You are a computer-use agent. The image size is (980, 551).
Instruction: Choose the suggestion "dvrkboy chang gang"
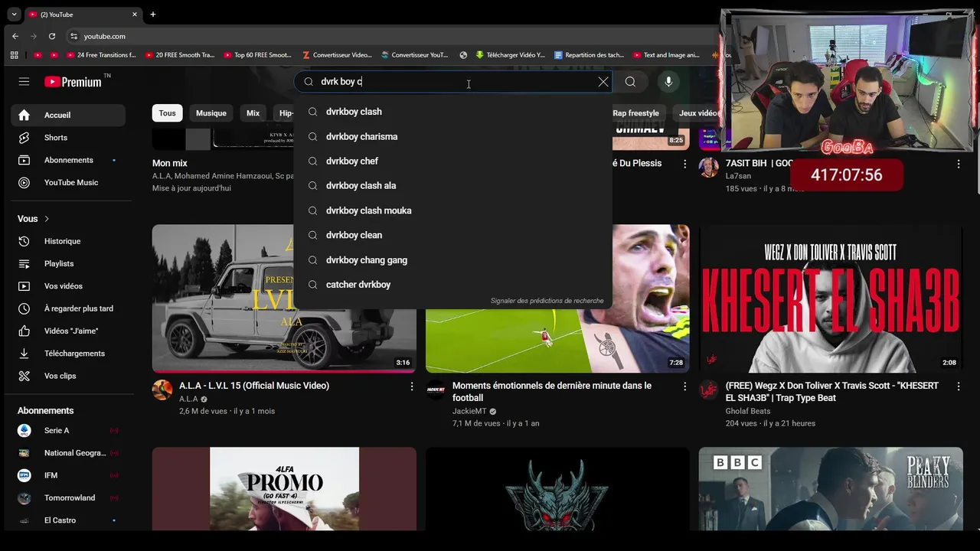pos(452,260)
